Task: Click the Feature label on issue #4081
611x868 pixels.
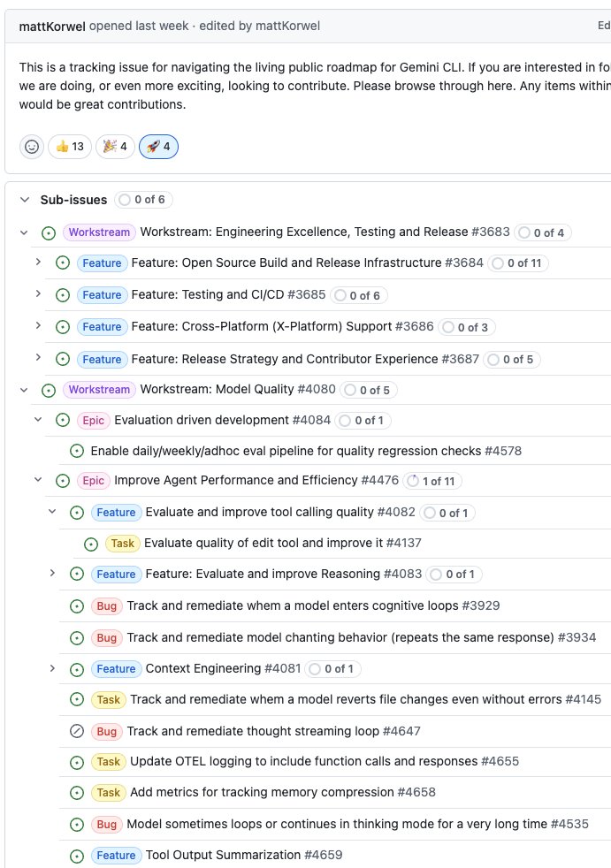Action: 116,669
